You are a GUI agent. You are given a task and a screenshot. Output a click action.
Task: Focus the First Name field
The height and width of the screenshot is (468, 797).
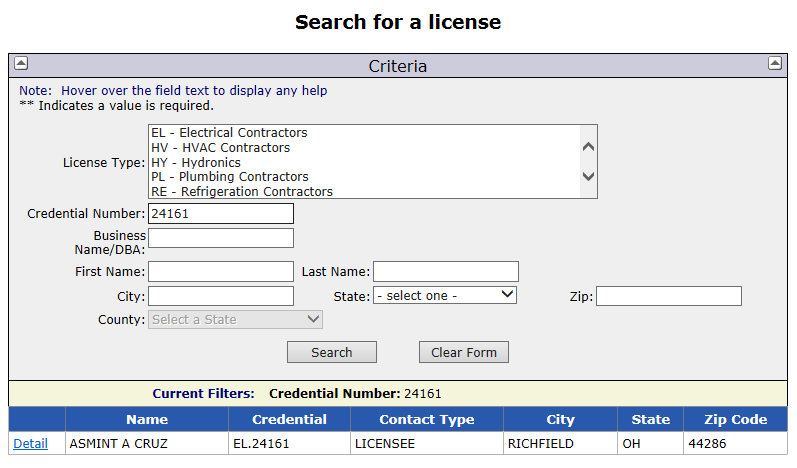coord(221,272)
